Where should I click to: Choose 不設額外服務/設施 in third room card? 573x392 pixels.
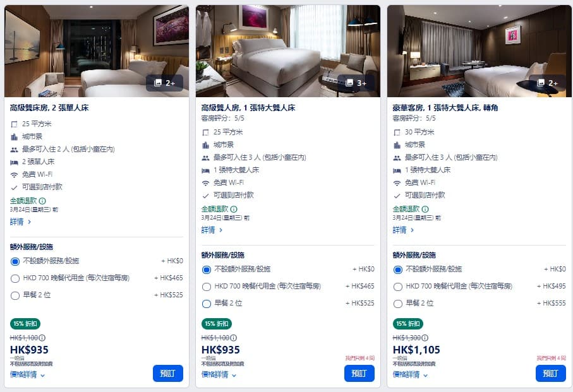click(397, 270)
